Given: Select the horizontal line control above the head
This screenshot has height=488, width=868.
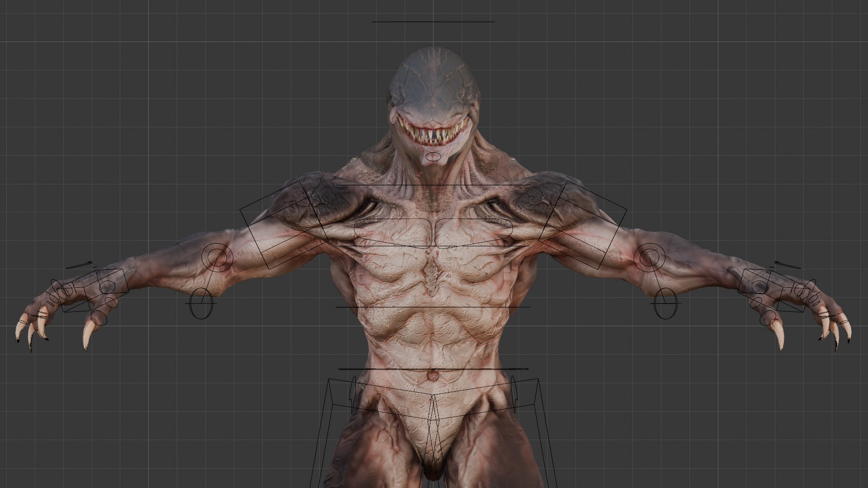Looking at the screenshot, I should pyautogui.click(x=433, y=21).
